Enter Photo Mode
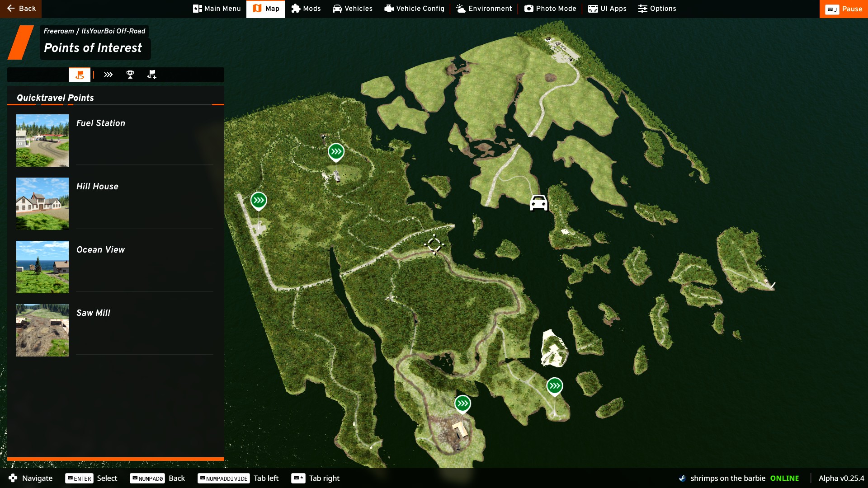Viewport: 868px width, 488px height. [x=550, y=9]
